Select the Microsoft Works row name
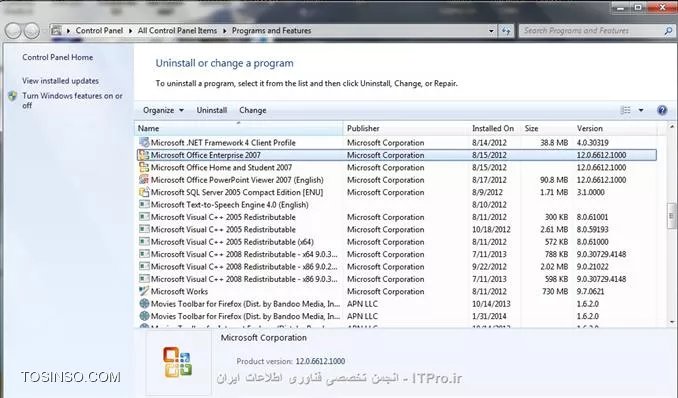 tap(179, 291)
